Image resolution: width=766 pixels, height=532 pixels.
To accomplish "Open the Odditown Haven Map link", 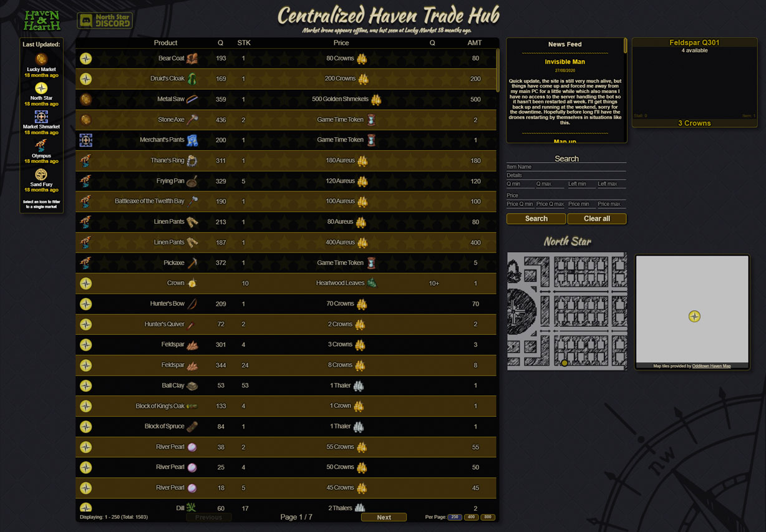I will click(711, 366).
